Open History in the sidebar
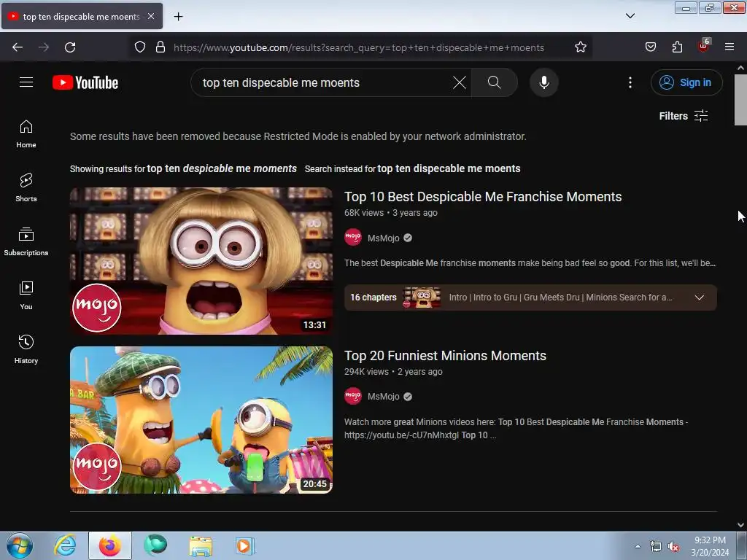Viewport: 747px width, 560px height. (x=26, y=349)
